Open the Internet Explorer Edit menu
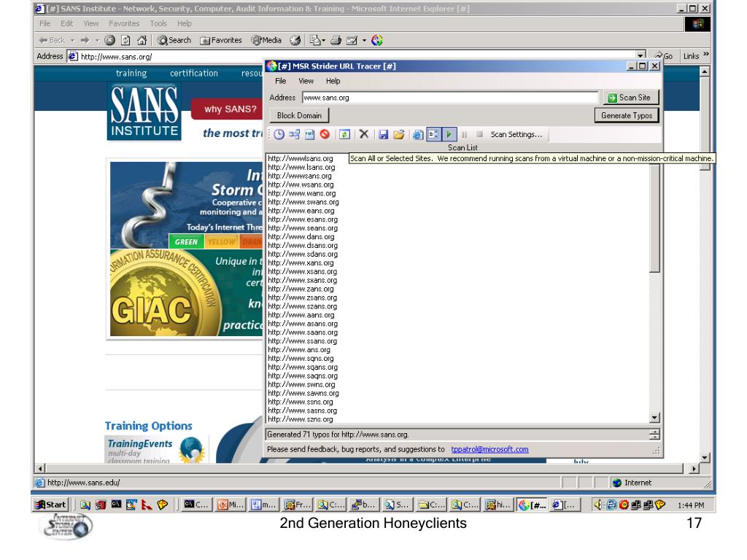The height and width of the screenshot is (560, 747). click(66, 23)
